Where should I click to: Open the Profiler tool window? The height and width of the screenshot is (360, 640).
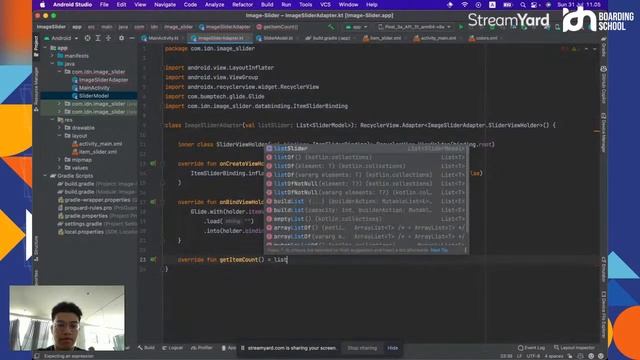point(202,348)
